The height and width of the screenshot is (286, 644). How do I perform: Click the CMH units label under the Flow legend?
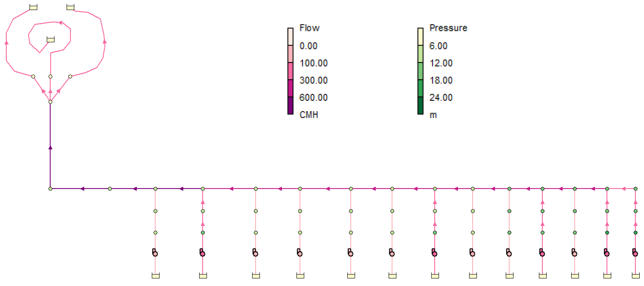click(309, 115)
